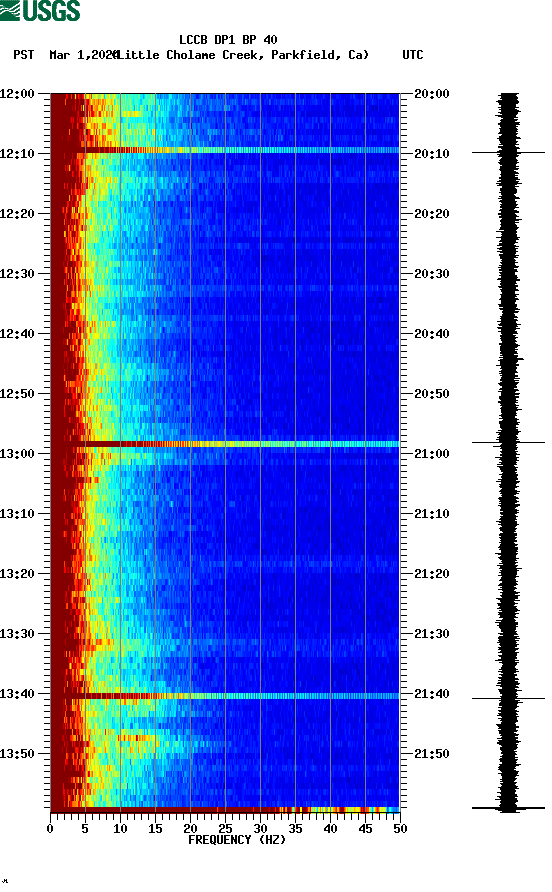552x892 pixels.
Task: Click the 12:30 PST time label
Action: click(17, 274)
